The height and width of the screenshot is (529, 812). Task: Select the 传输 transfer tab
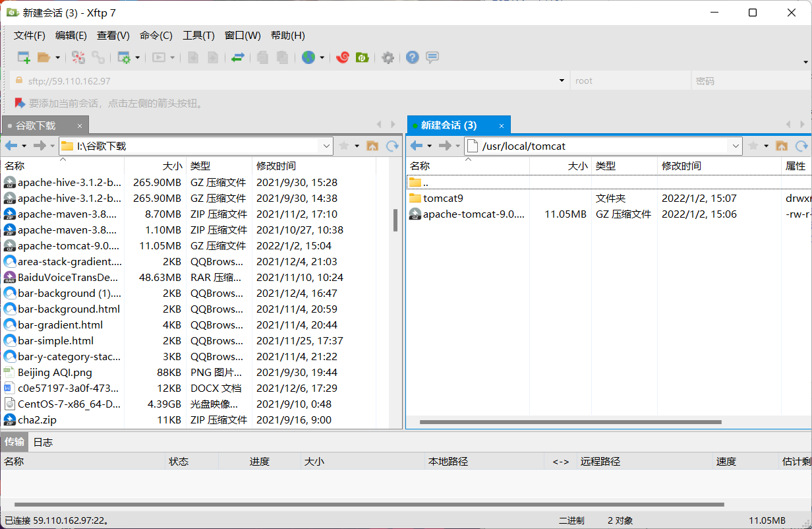click(x=14, y=442)
